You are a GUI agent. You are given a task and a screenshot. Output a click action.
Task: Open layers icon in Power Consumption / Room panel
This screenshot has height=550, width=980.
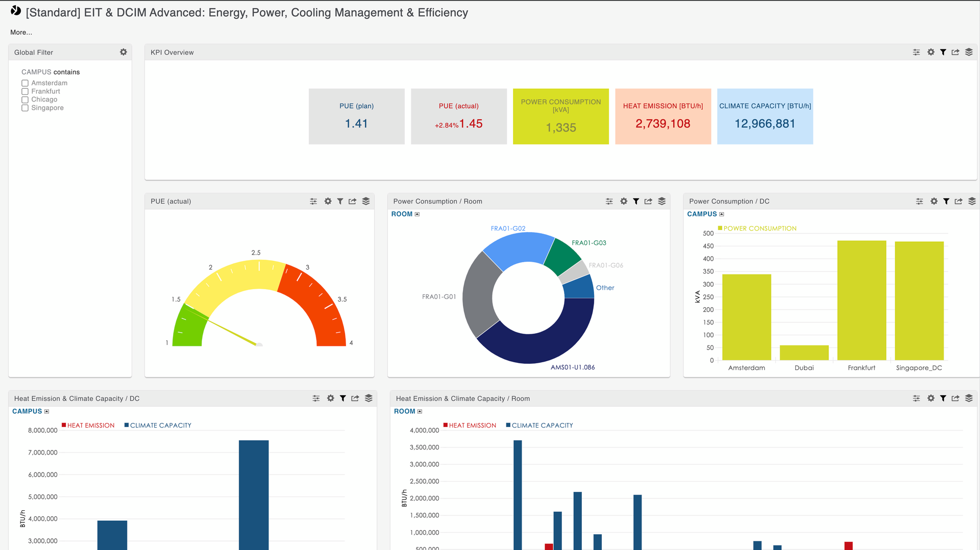[662, 202]
